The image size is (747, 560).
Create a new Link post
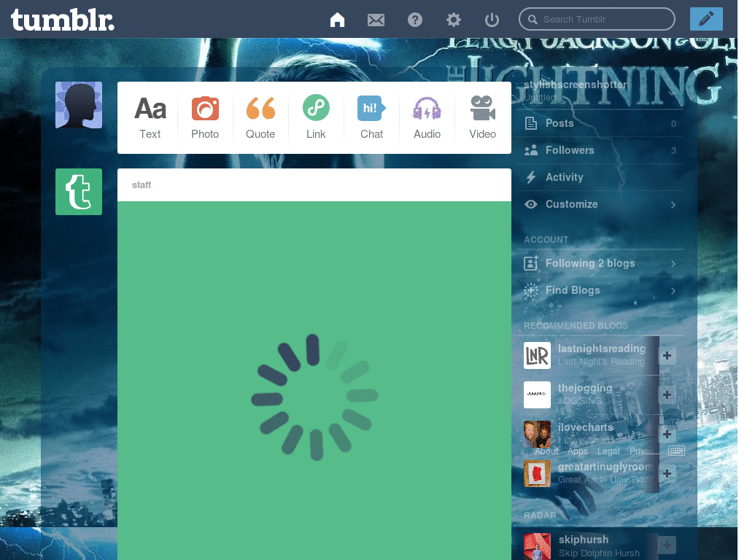316,117
